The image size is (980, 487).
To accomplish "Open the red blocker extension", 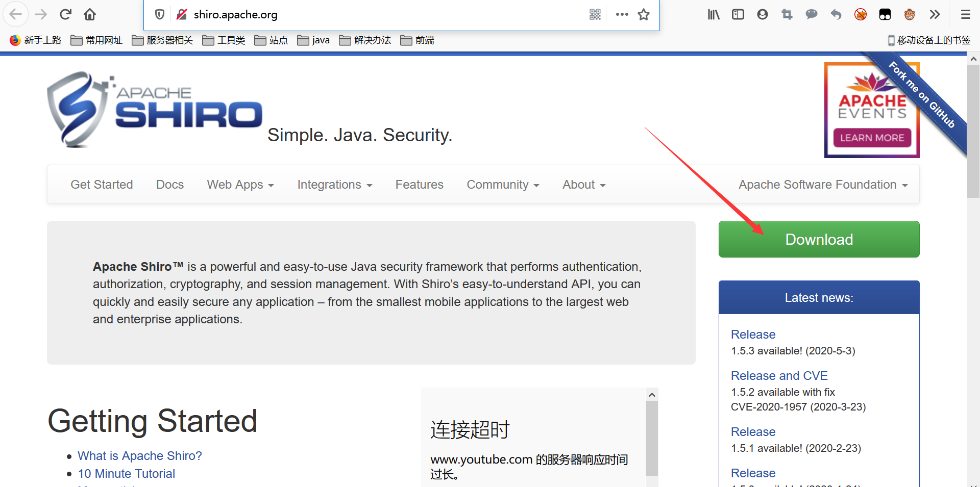I will [x=861, y=14].
